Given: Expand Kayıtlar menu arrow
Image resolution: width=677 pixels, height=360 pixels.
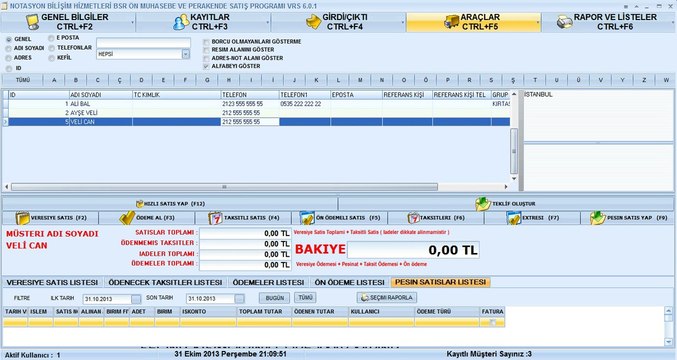Looking at the screenshot, I should point(268,22).
